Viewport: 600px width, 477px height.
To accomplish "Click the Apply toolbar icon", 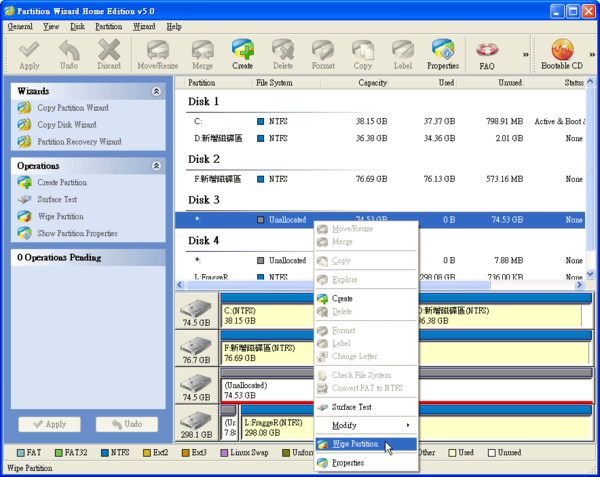I will click(x=29, y=55).
